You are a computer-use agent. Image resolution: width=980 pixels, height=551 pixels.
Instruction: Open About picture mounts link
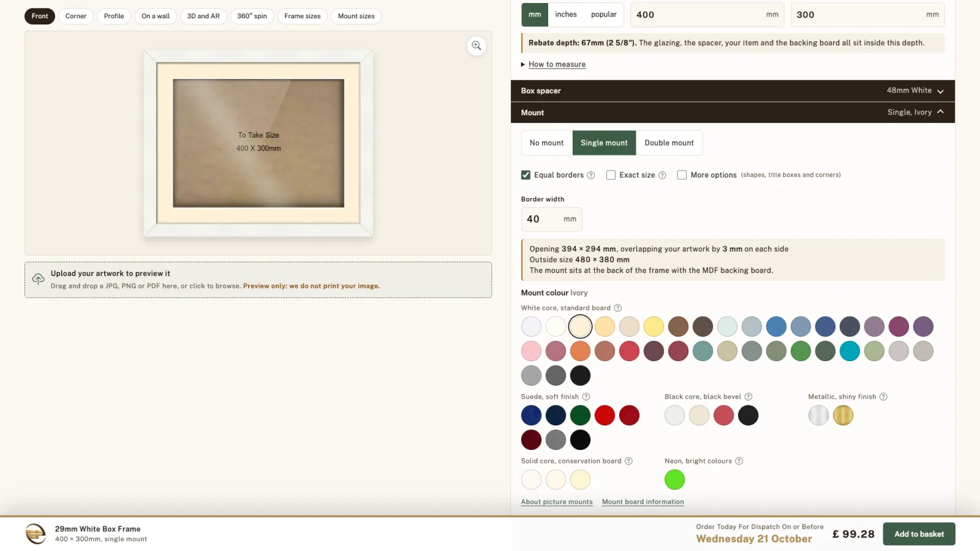click(557, 502)
